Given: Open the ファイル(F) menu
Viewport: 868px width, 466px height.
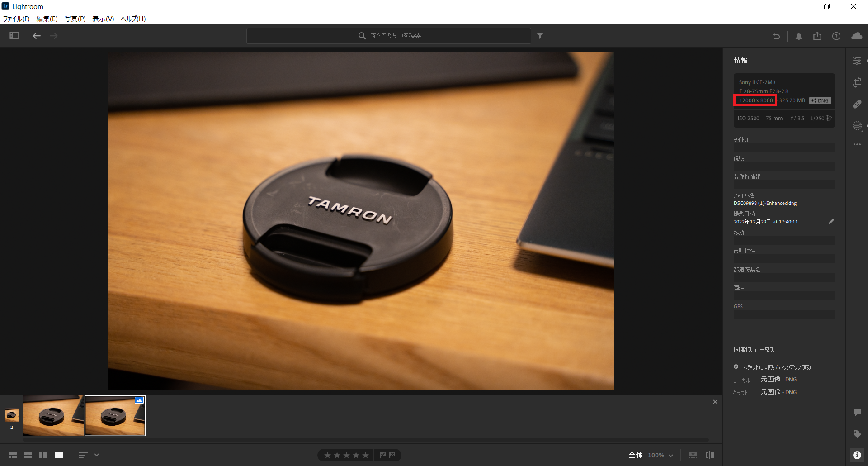Looking at the screenshot, I should [16, 19].
